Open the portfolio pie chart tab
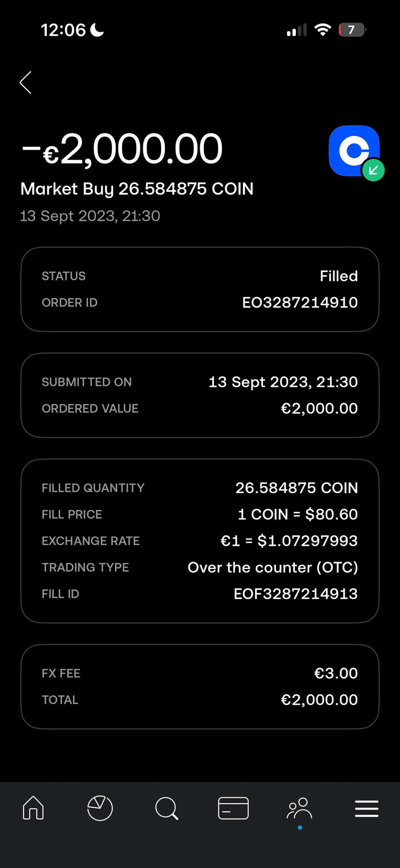Viewport: 400px width, 868px height. [100, 808]
